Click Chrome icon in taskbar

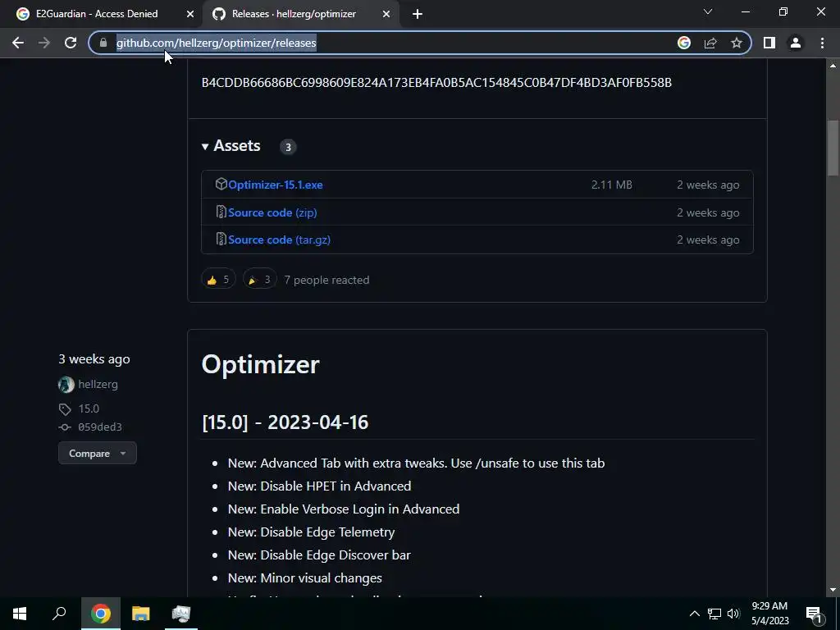[101, 614]
